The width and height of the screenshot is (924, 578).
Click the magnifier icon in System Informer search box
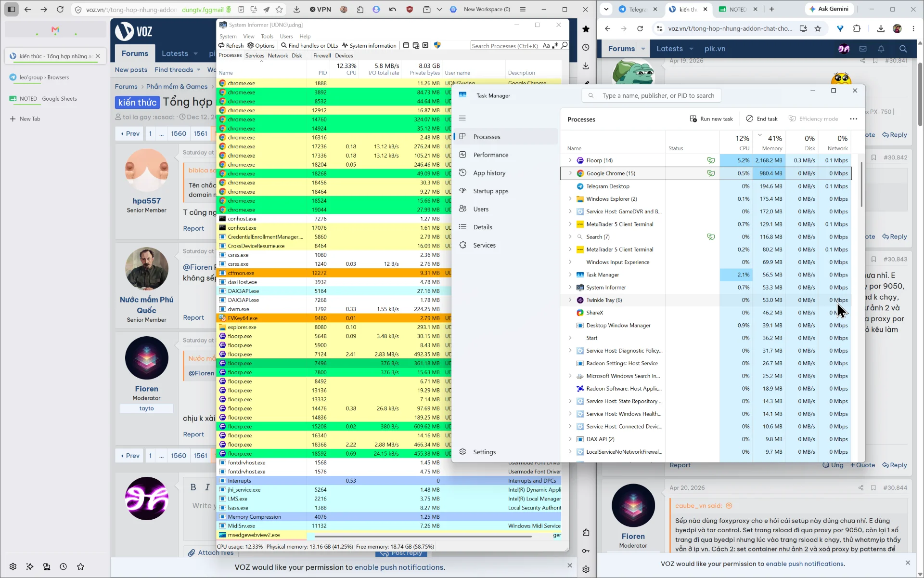pyautogui.click(x=565, y=45)
